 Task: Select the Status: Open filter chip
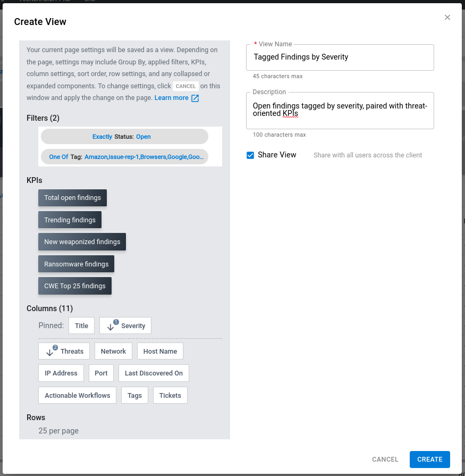[x=124, y=137]
